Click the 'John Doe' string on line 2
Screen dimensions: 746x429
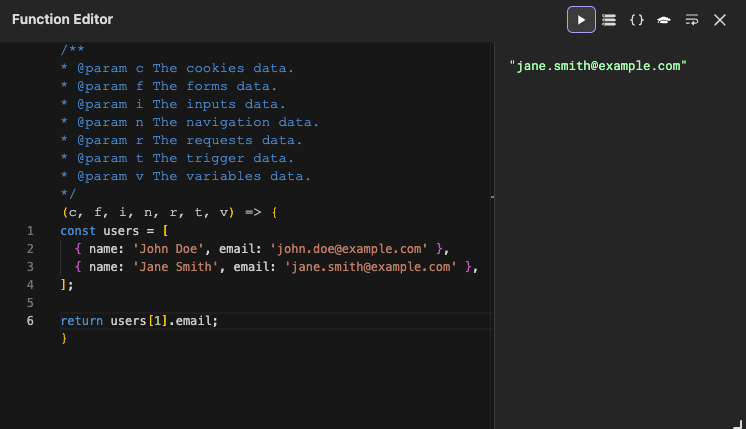point(168,249)
